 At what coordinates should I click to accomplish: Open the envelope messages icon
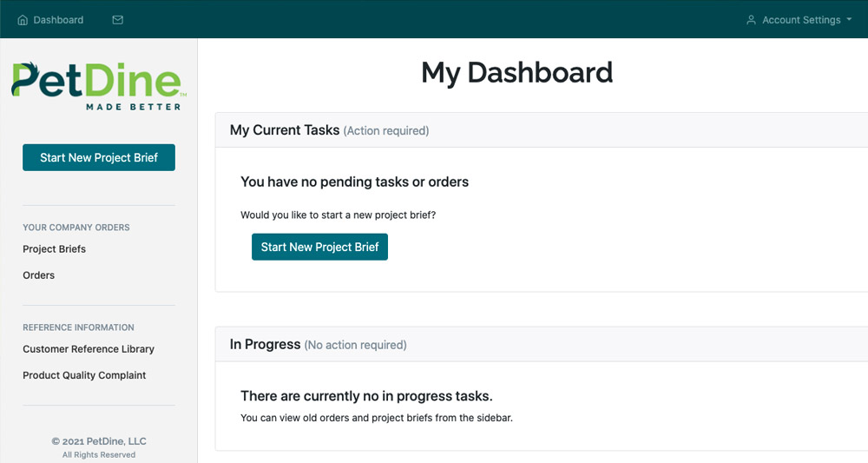[x=117, y=20]
